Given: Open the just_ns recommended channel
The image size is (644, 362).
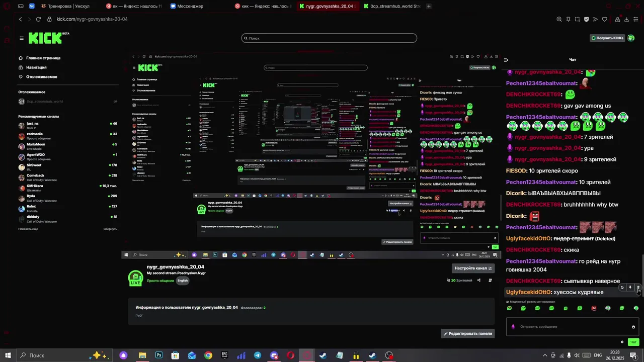Looking at the screenshot, I should (67, 126).
